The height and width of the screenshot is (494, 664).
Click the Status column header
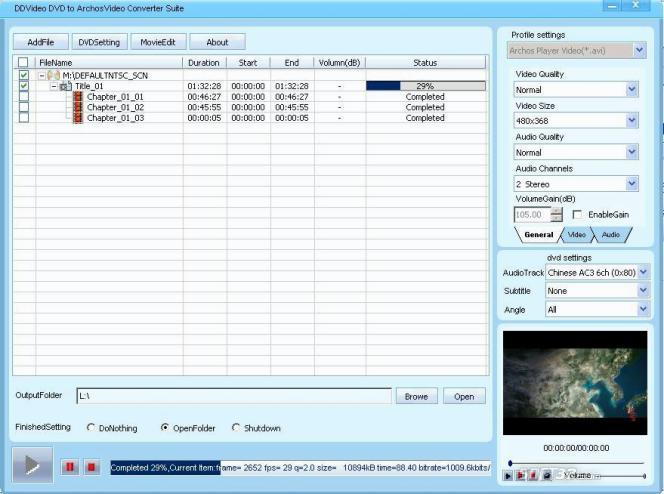pos(426,63)
